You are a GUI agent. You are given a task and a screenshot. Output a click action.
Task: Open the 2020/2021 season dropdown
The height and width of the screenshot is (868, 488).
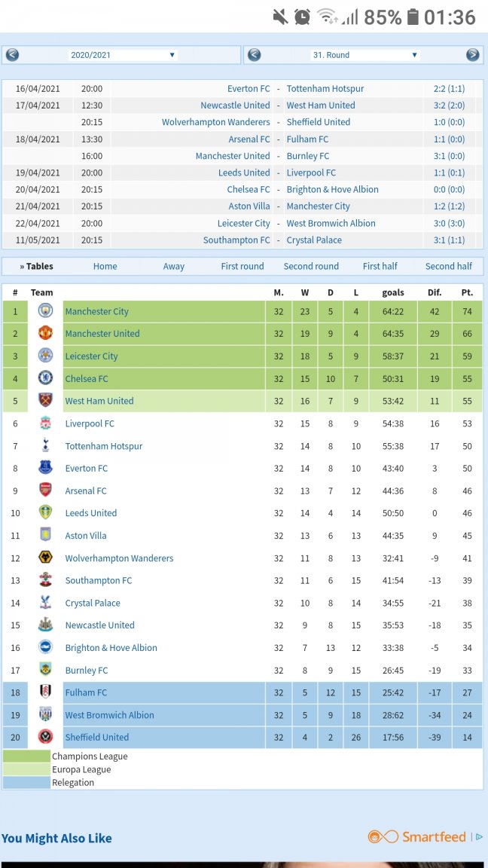click(x=122, y=55)
